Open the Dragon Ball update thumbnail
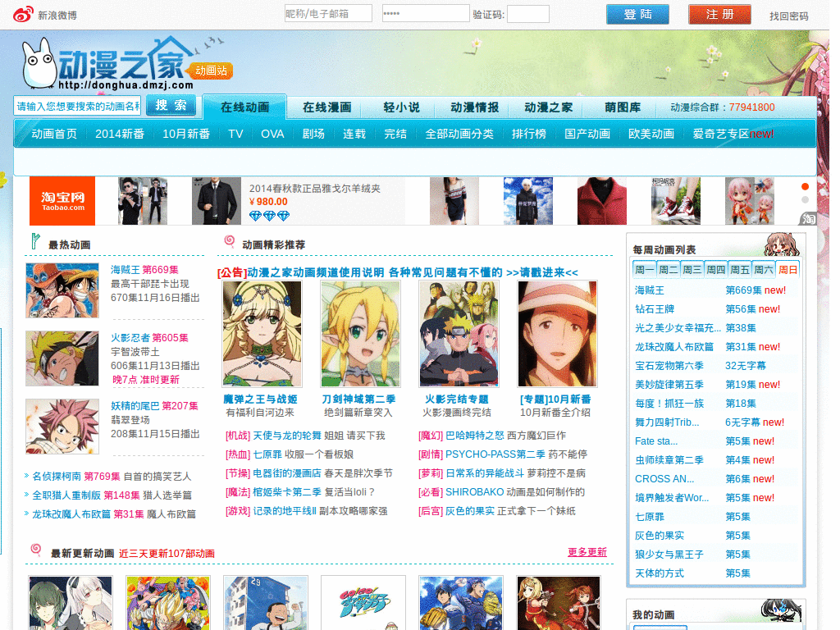Screen dimensions: 840x630 coord(168,603)
